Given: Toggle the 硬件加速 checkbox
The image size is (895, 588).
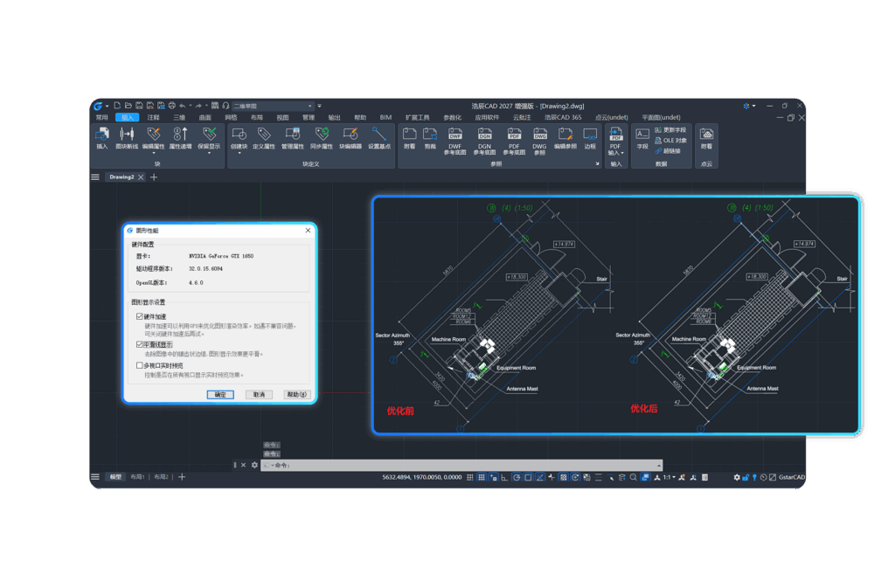Looking at the screenshot, I should pos(139,316).
